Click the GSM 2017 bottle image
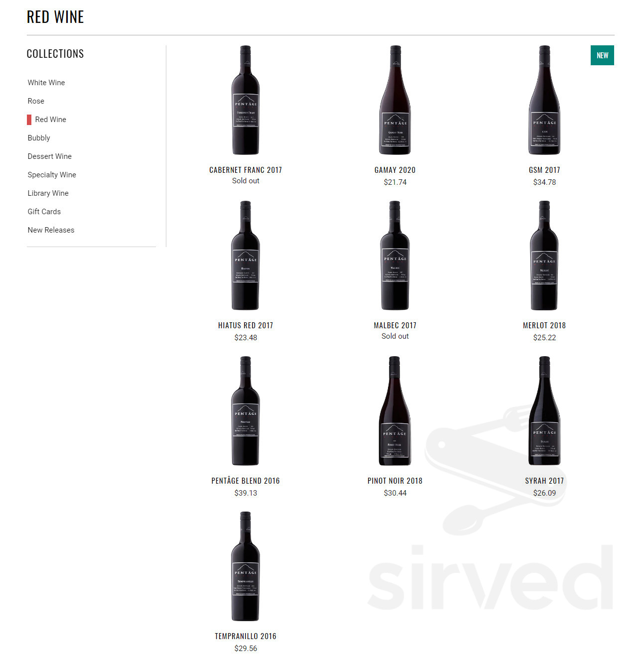Viewport: 644px width, 658px height. (x=544, y=100)
